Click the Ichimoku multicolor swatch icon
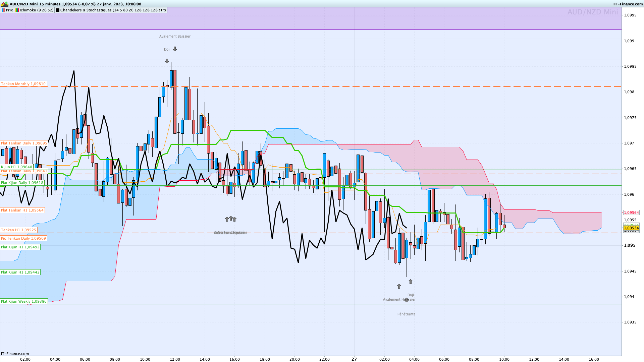The width and height of the screenshot is (644, 362). [x=17, y=10]
